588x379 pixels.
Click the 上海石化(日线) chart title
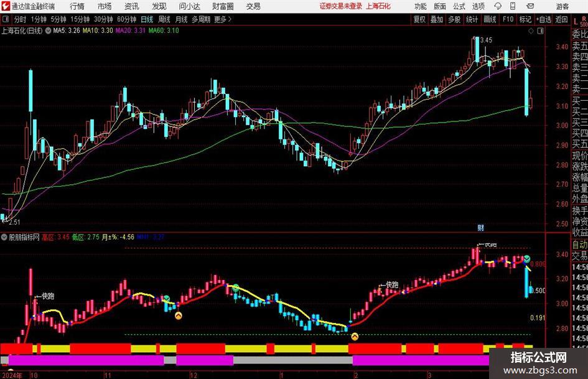click(x=22, y=30)
